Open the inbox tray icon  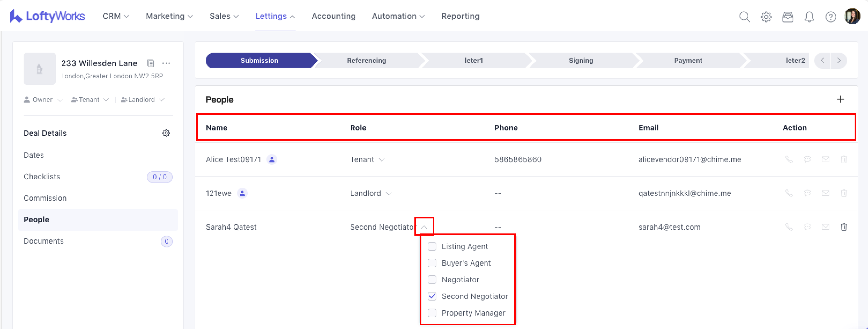pyautogui.click(x=788, y=17)
